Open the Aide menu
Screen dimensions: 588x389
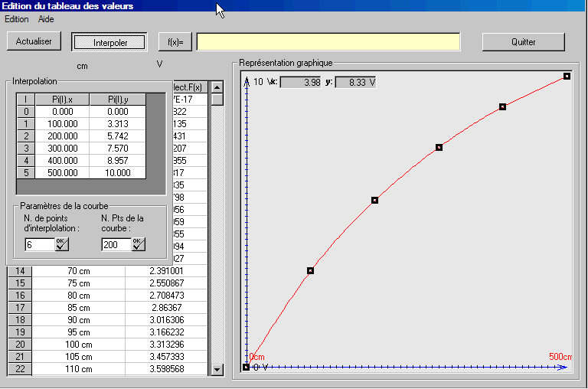[46, 19]
